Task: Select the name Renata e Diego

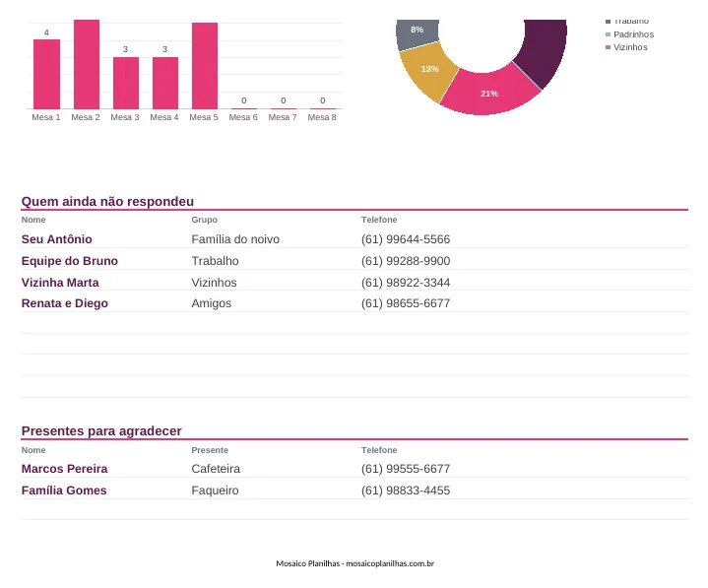Action: coord(65,303)
